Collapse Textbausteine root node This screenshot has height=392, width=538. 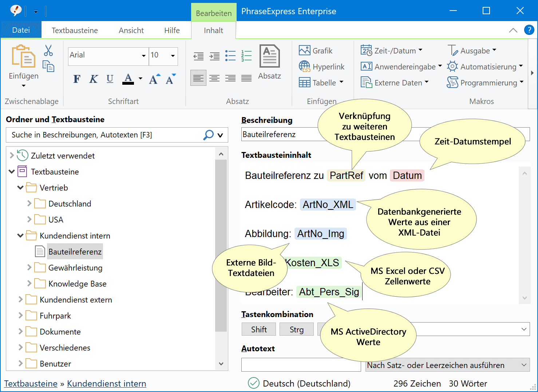point(12,171)
